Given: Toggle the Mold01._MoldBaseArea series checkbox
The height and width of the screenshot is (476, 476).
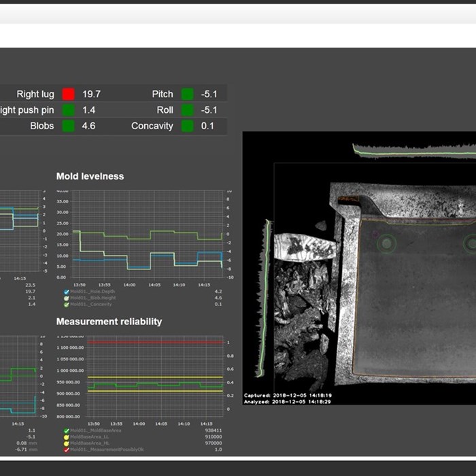Looking at the screenshot, I should (x=66, y=430).
